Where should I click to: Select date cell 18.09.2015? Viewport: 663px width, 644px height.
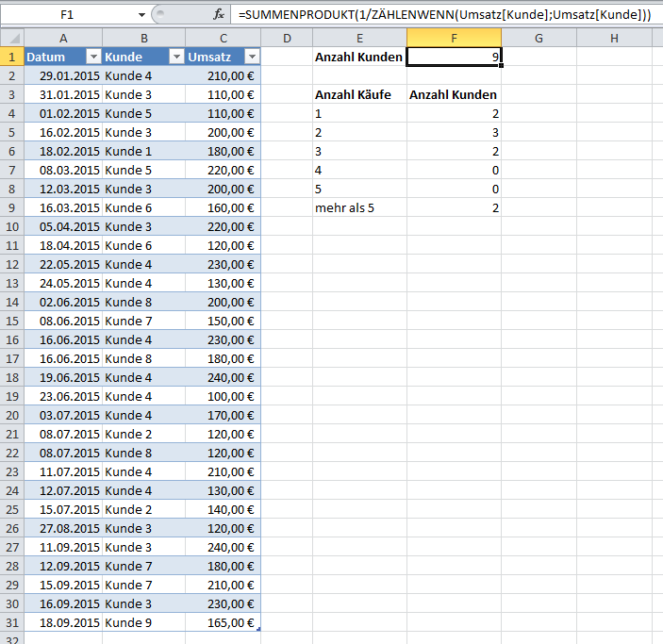coord(63,622)
